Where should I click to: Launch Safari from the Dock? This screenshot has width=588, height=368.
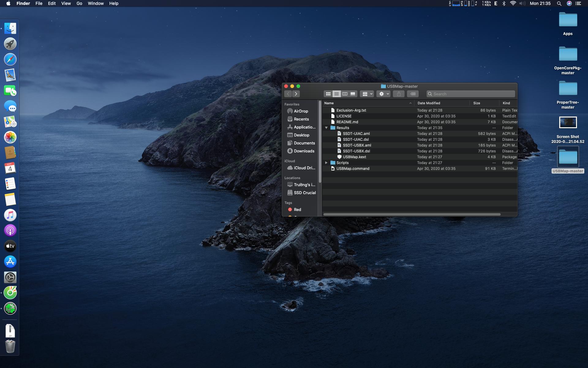pos(10,59)
